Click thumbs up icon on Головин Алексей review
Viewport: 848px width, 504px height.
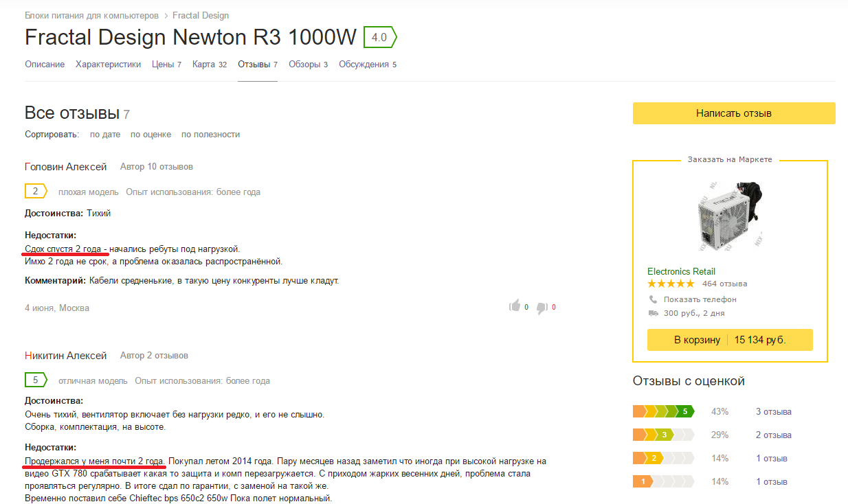tap(515, 306)
